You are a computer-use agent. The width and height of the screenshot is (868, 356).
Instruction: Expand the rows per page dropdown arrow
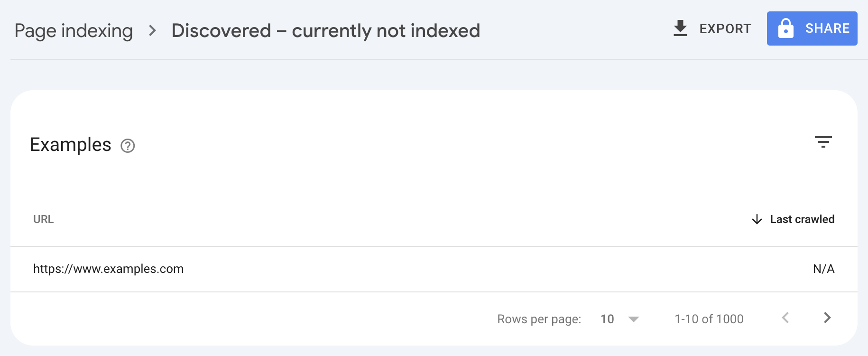tap(634, 319)
